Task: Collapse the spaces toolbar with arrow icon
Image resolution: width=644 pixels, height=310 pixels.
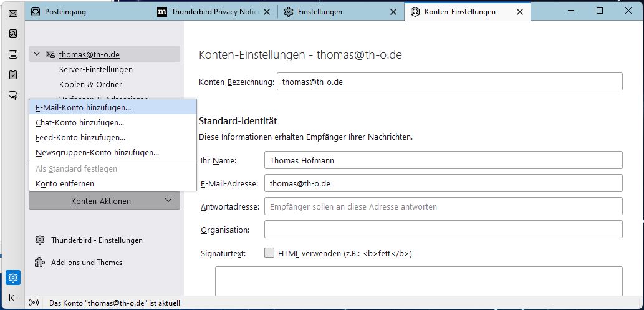Action: tap(12, 298)
